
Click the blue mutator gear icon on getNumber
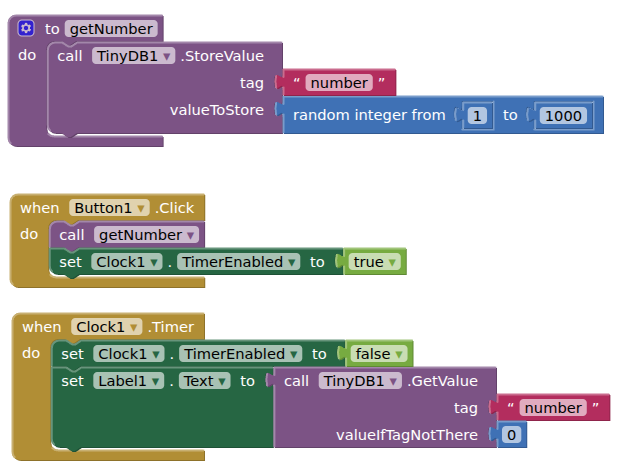[x=26, y=28]
